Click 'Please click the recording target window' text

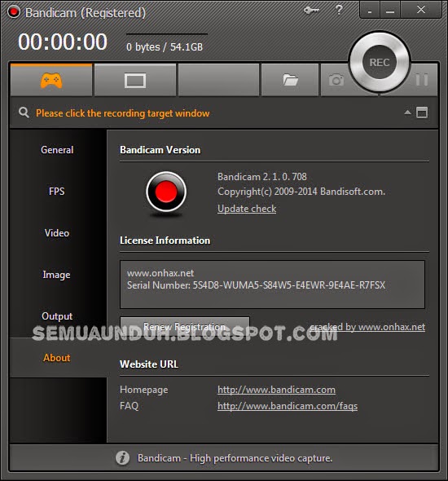click(x=122, y=113)
